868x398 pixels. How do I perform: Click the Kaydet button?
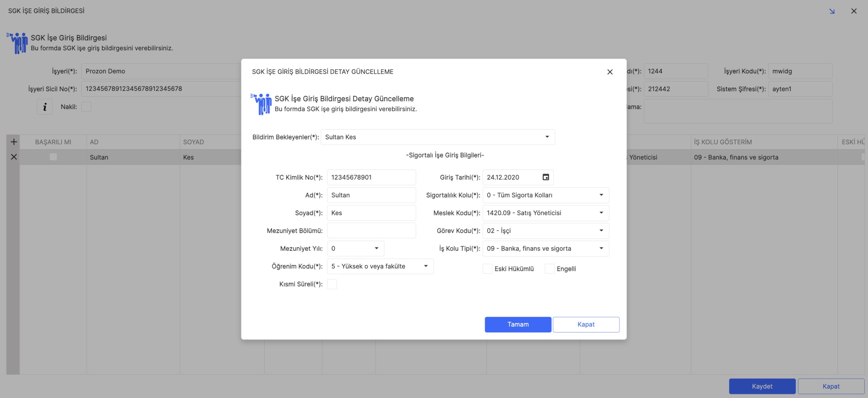tap(762, 386)
